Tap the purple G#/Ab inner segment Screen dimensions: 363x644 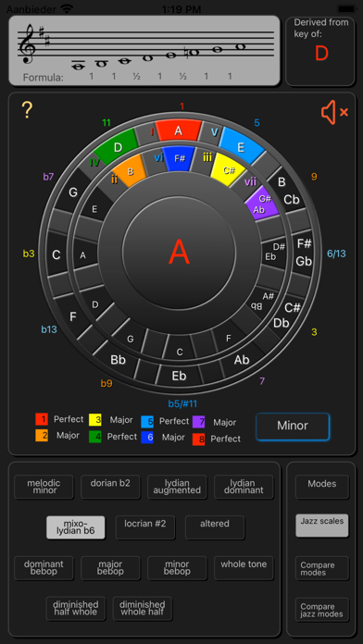262,203
